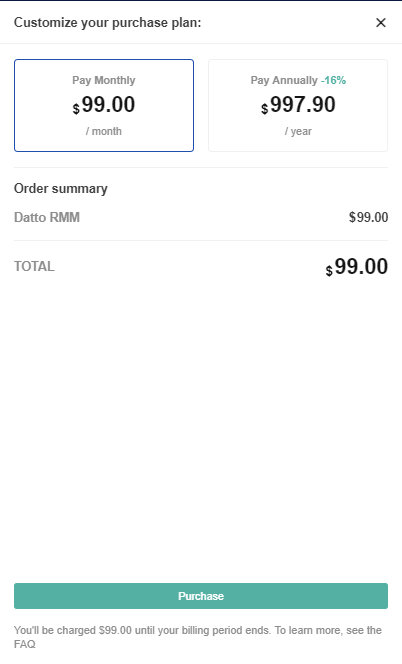402x664 pixels.
Task: Select the Pay Annually plan card
Action: (x=298, y=105)
